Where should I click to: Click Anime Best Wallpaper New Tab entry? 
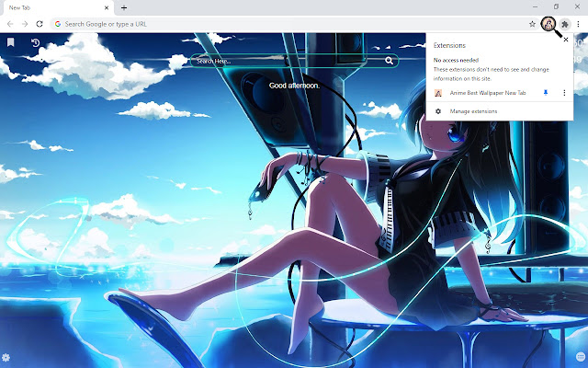488,93
